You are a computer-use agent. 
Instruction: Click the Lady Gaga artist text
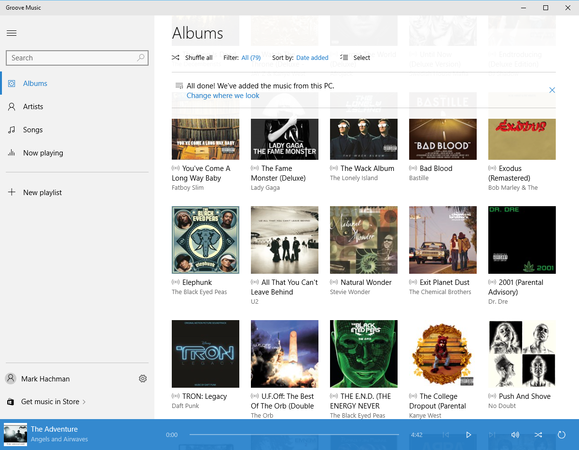(265, 188)
